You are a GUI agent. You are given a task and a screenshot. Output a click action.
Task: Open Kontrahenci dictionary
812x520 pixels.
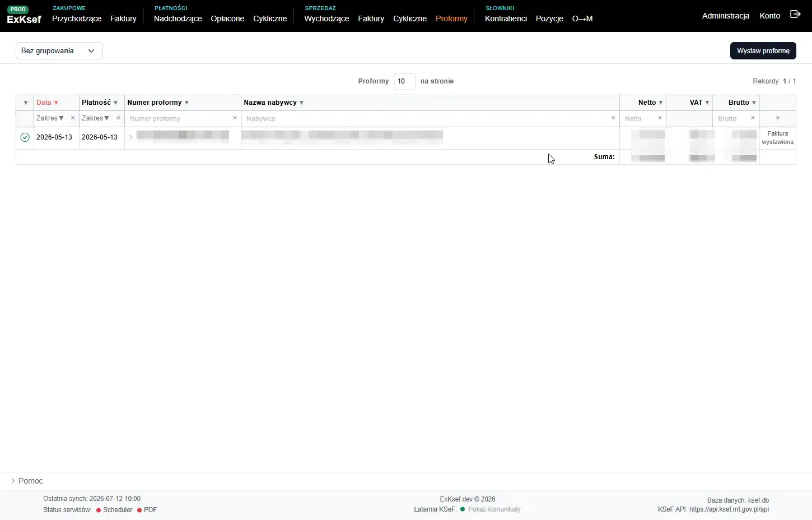(x=506, y=18)
